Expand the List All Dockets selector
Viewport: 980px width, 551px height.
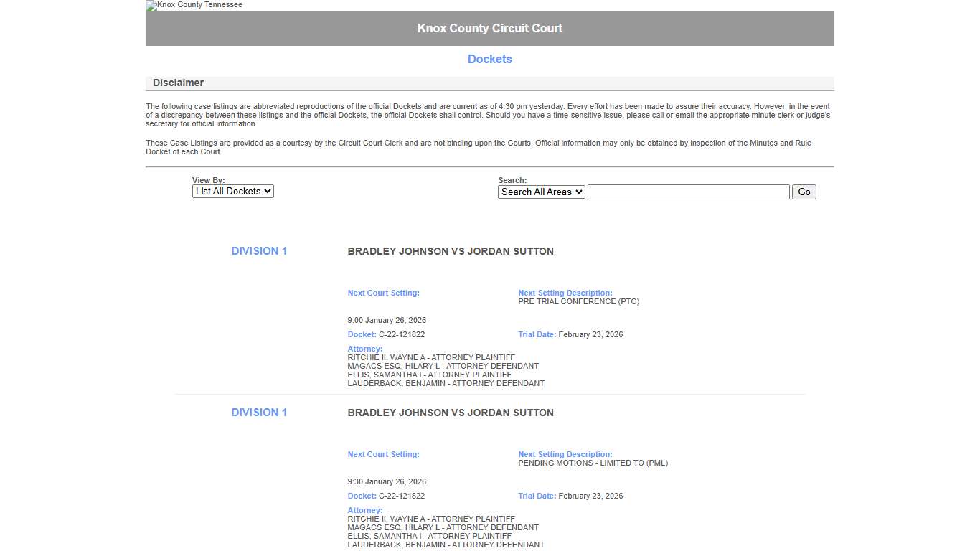[x=232, y=191]
